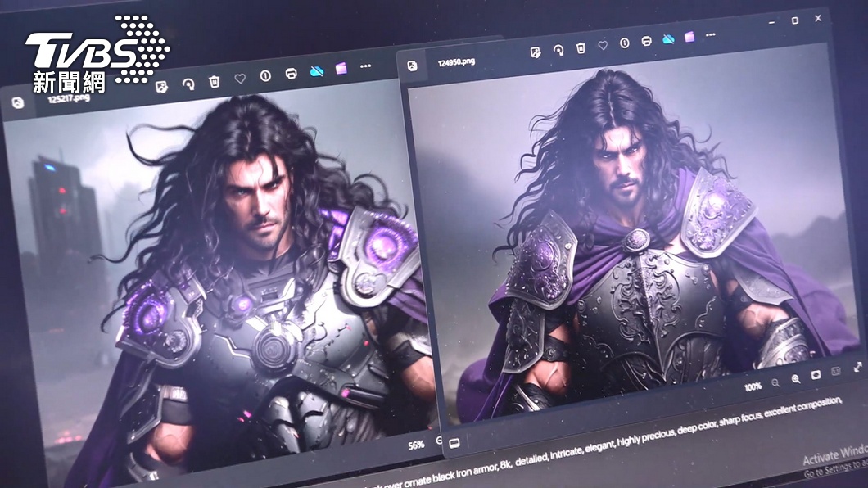The image size is (868, 488).
Task: Open Clipchamp video icon in 125217.png window
Action: [341, 68]
